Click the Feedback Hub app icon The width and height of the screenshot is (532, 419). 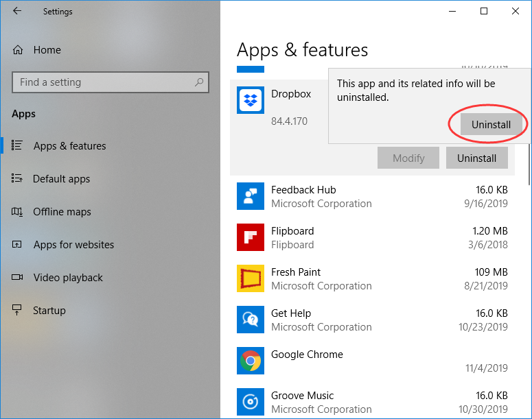251,196
